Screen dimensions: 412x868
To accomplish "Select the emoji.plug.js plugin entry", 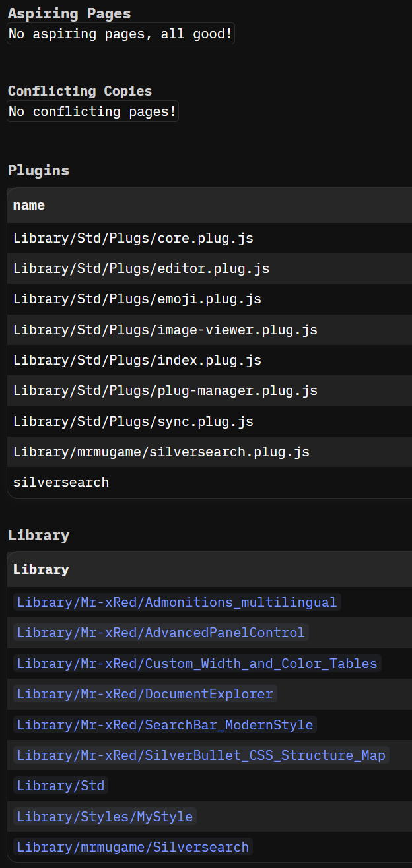I will point(137,299).
